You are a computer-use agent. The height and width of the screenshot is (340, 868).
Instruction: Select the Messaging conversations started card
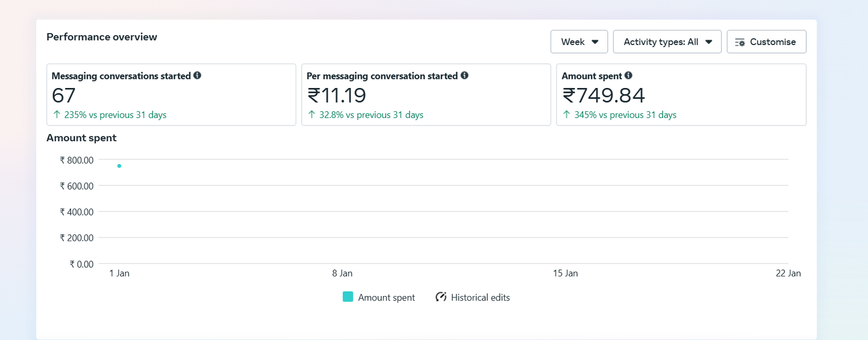click(x=171, y=95)
